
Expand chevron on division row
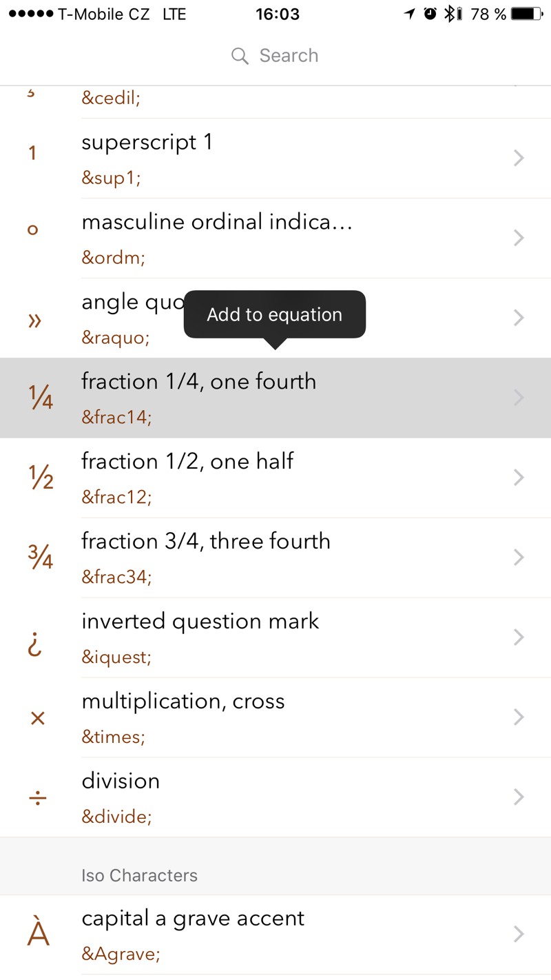(x=519, y=797)
